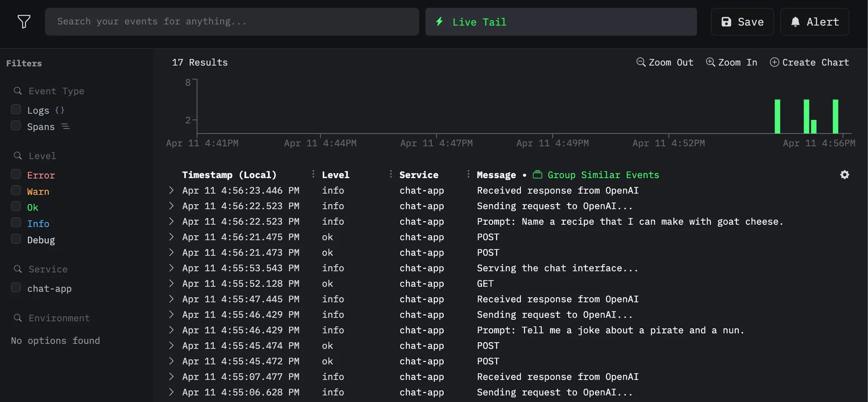Click the Alert bell icon
The width and height of the screenshot is (868, 402).
(796, 22)
